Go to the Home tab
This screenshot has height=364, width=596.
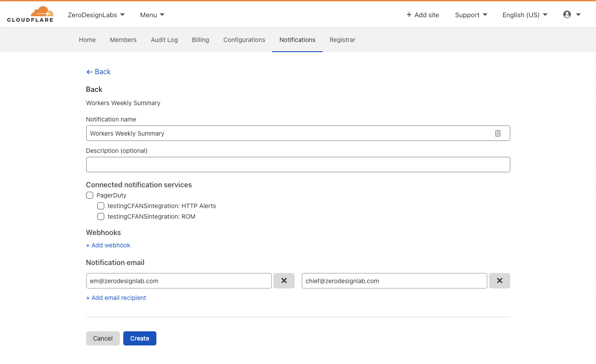tap(87, 40)
